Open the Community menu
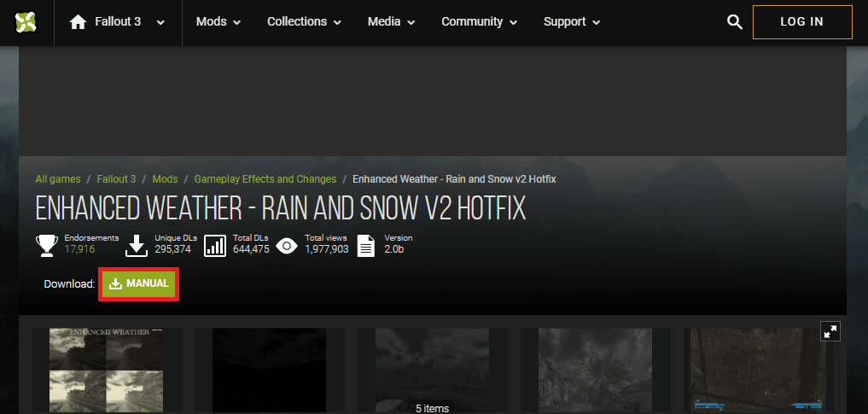Viewport: 868px width, 414px height. [x=480, y=21]
